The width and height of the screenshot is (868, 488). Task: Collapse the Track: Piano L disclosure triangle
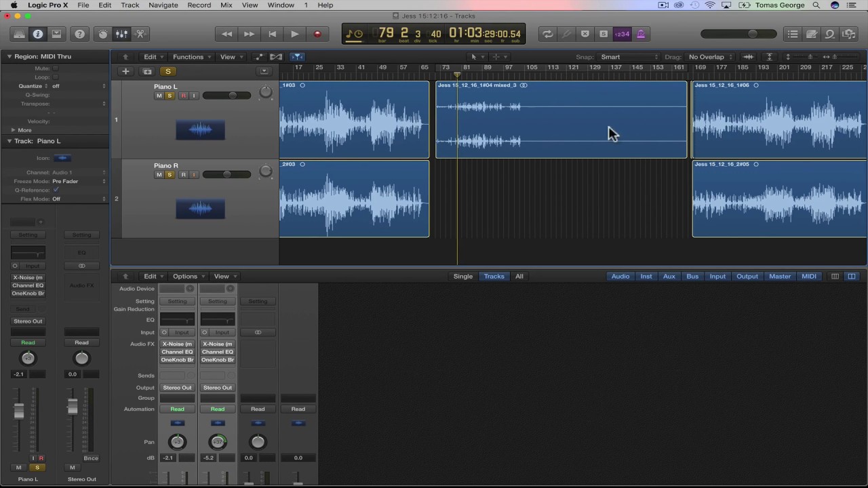9,141
